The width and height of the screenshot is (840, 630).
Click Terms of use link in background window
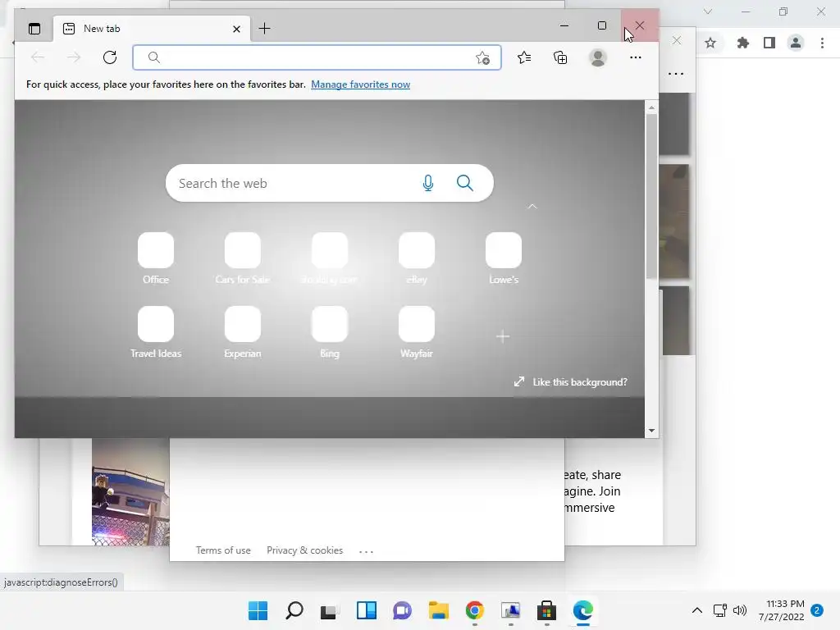pyautogui.click(x=223, y=550)
